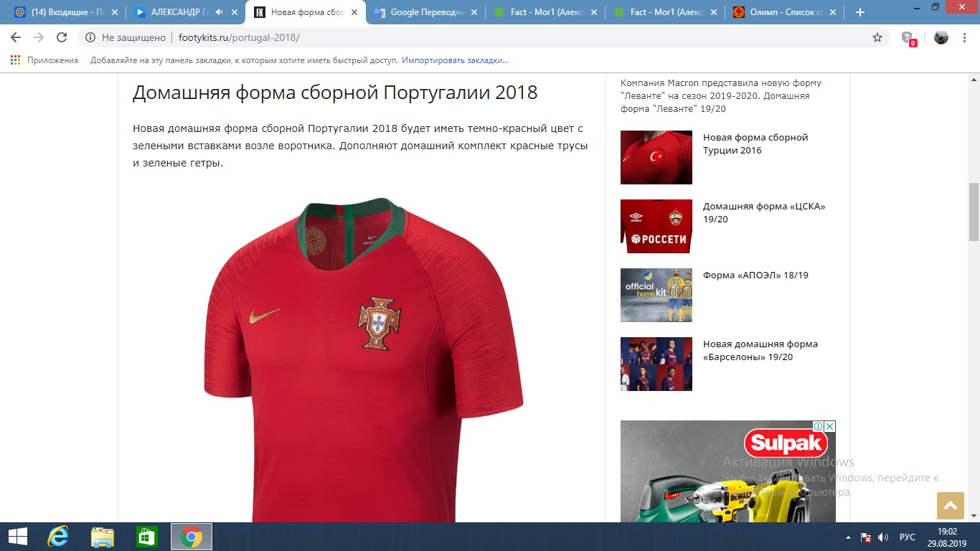Switch to the 'Олимп - Список' tab
Screen dimensions: 980x551
(785, 12)
